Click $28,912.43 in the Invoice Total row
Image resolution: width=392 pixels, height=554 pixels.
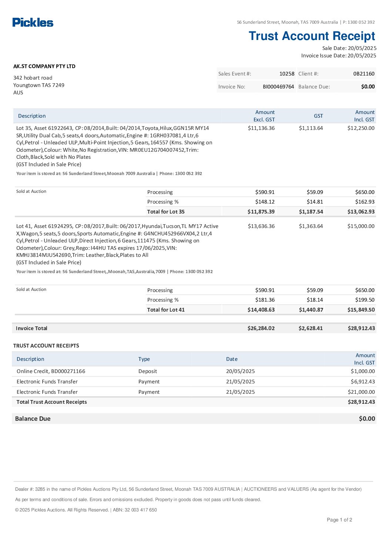[361, 328]
